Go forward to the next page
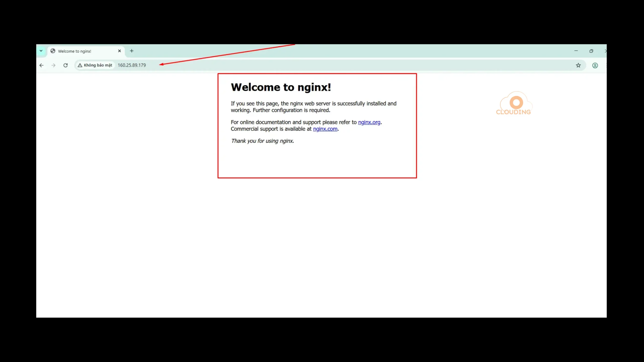Screen dimensions: 644x362 click(53, 65)
